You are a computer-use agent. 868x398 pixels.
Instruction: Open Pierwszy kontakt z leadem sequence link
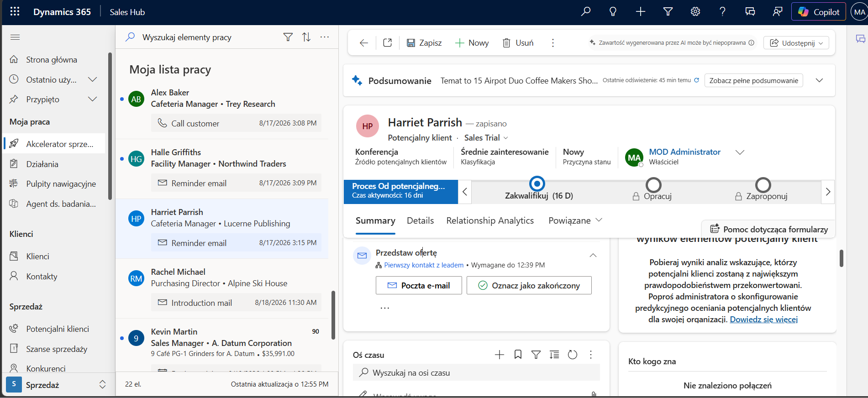click(x=424, y=265)
